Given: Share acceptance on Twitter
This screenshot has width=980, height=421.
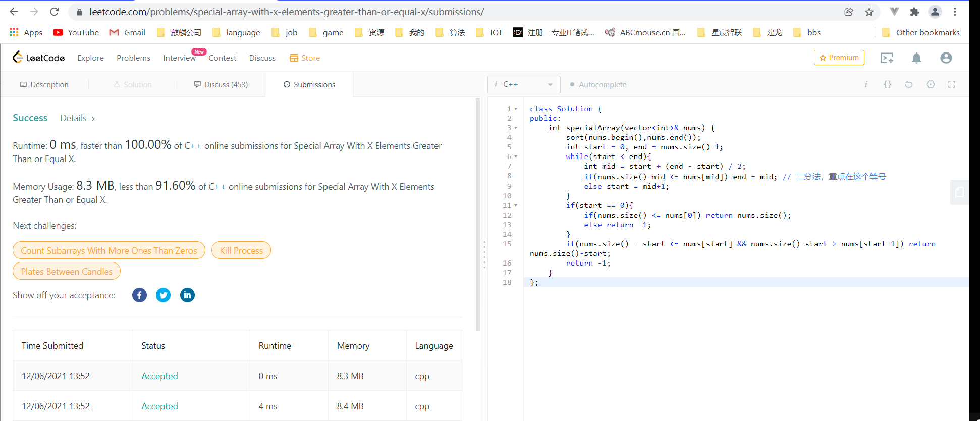Looking at the screenshot, I should coord(163,295).
